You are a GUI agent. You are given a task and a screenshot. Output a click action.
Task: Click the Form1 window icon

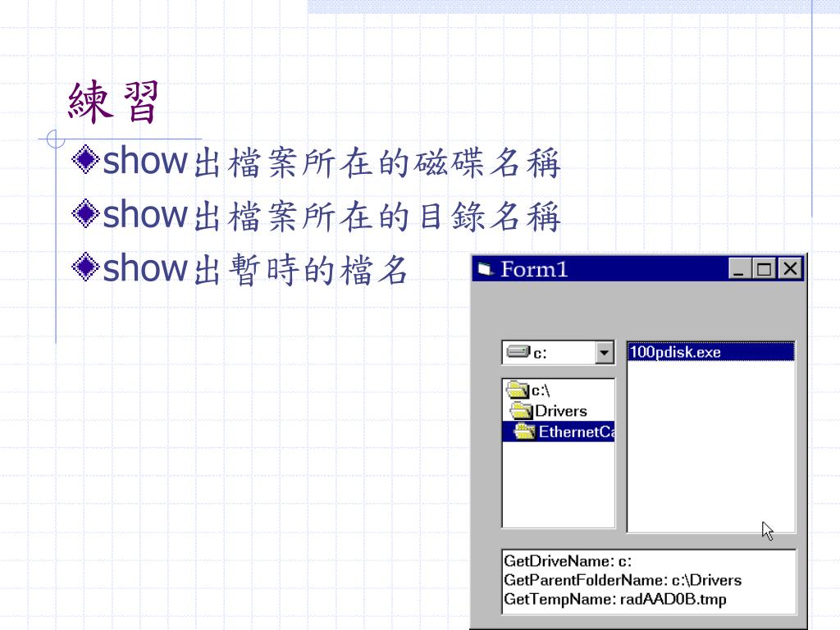pyautogui.click(x=486, y=269)
